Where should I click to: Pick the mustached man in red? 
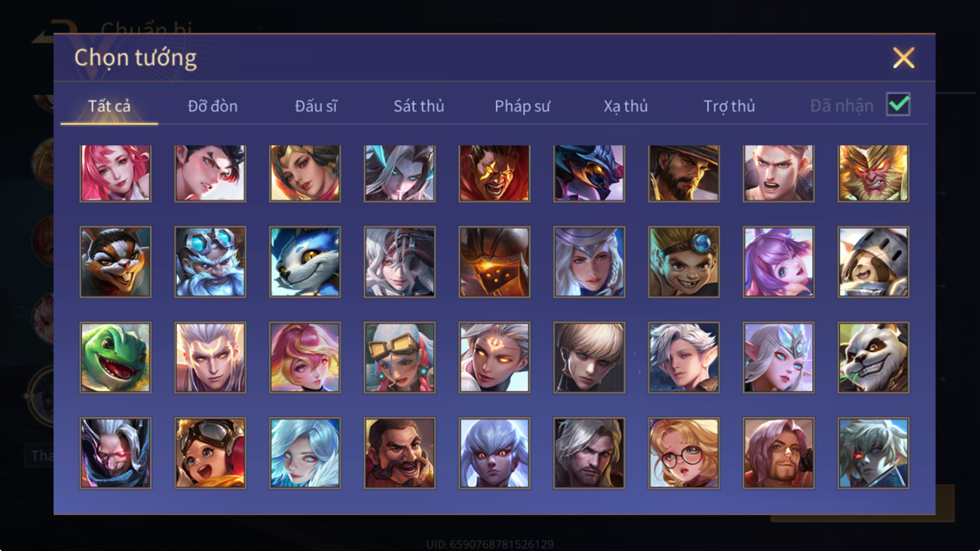click(x=399, y=453)
